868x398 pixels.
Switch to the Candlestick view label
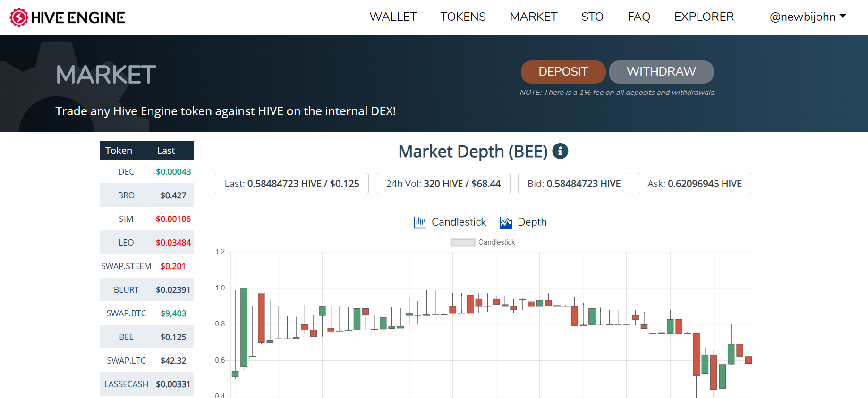(x=459, y=222)
